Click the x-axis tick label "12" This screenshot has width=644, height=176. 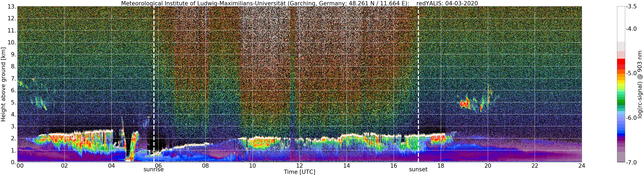[300, 166]
